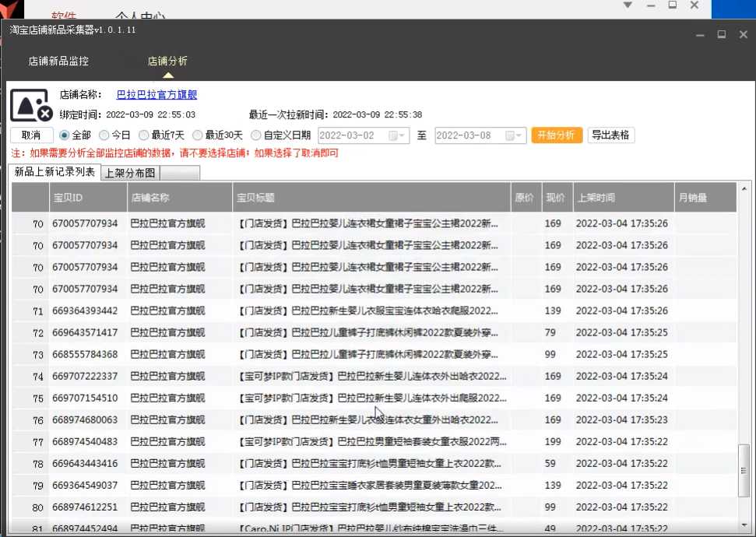Select ID 669364549037 in row 79

pyautogui.click(x=85, y=486)
